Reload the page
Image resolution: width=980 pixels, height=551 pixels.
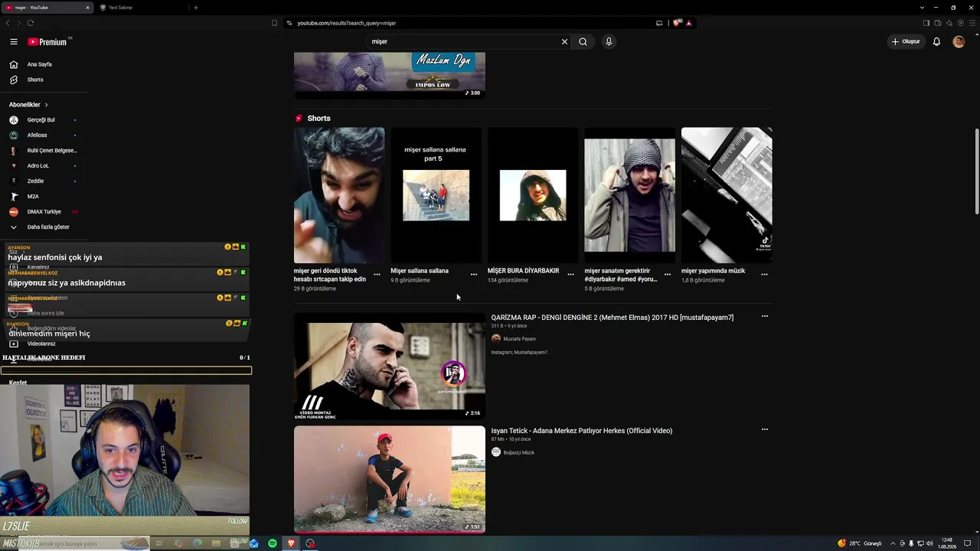31,23
